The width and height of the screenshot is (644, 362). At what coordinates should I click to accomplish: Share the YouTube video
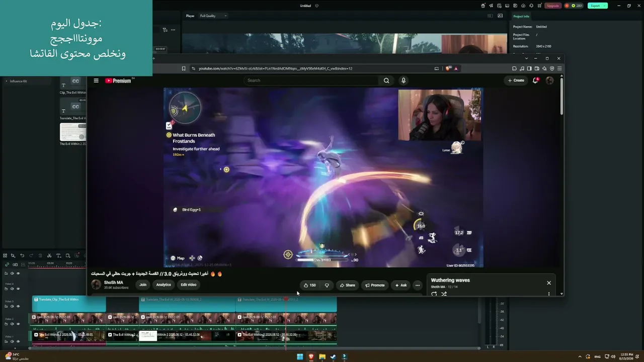(347, 285)
